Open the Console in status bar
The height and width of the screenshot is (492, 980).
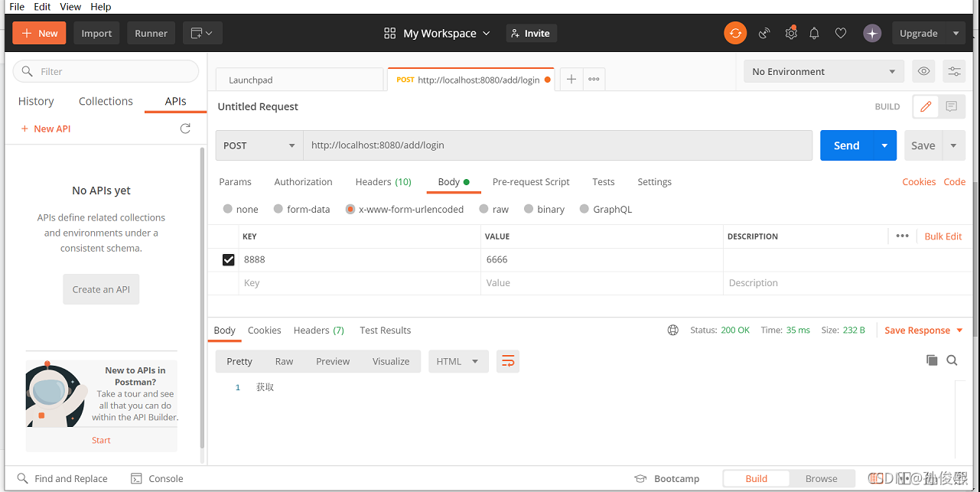[157, 478]
